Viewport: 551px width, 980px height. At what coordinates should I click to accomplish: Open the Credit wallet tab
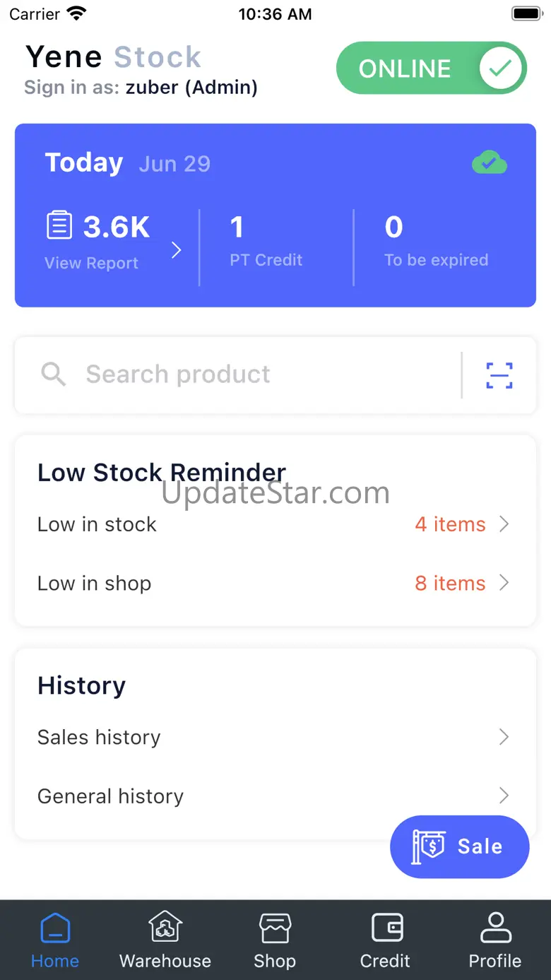point(385,938)
